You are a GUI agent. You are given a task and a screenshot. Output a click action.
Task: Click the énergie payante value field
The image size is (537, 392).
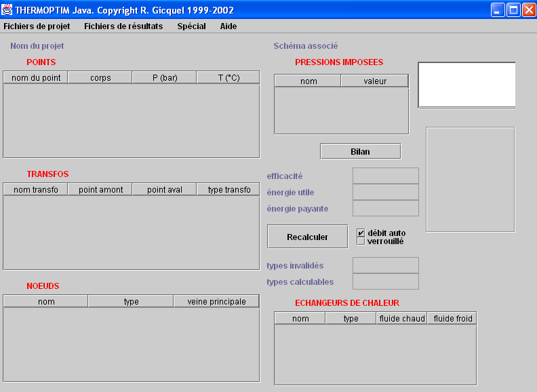point(386,208)
